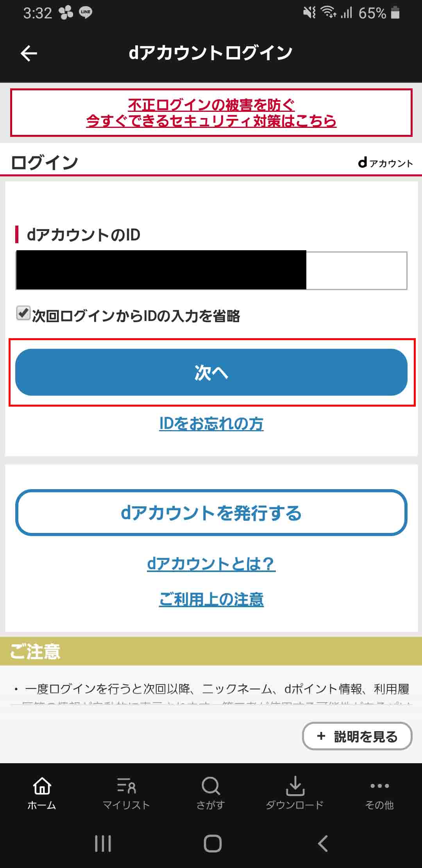Tap the dアカウントを発行する button
Screen dimensions: 422x868
point(211,513)
